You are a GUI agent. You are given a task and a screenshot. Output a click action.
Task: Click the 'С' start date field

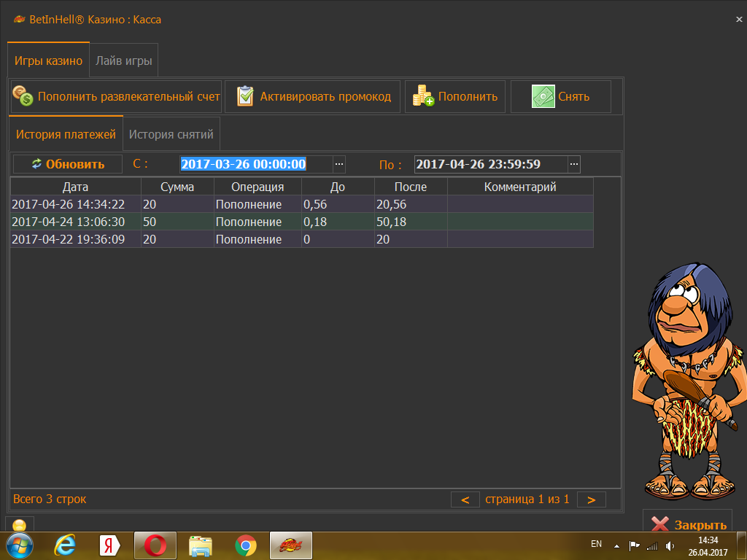tap(256, 164)
